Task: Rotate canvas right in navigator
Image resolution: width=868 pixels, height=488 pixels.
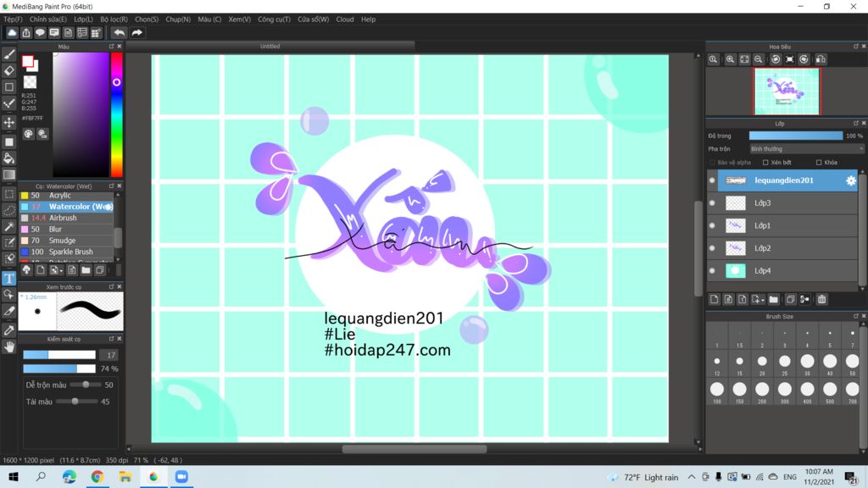Action: [804, 59]
